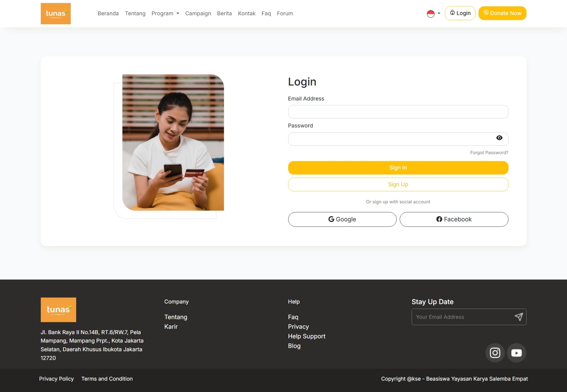Image resolution: width=567 pixels, height=392 pixels.
Task: Open Terms and Condition page
Action: pyautogui.click(x=107, y=378)
